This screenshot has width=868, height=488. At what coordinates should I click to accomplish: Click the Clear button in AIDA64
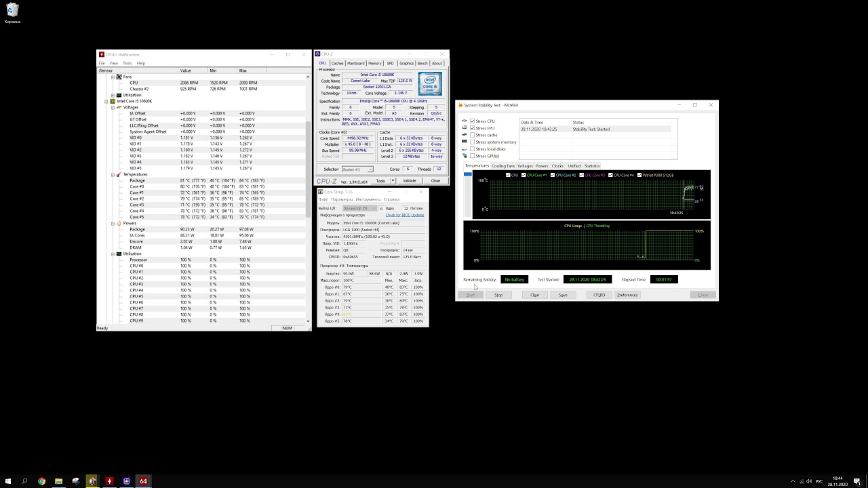pos(534,295)
